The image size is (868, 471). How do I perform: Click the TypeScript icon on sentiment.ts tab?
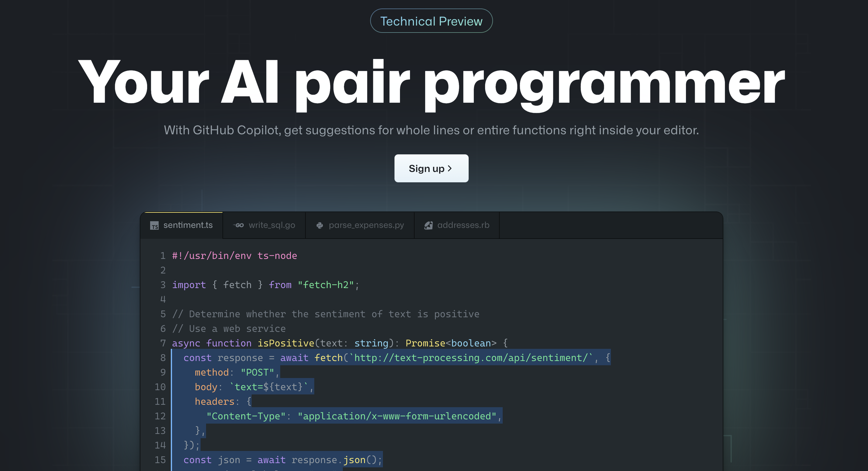pyautogui.click(x=154, y=225)
